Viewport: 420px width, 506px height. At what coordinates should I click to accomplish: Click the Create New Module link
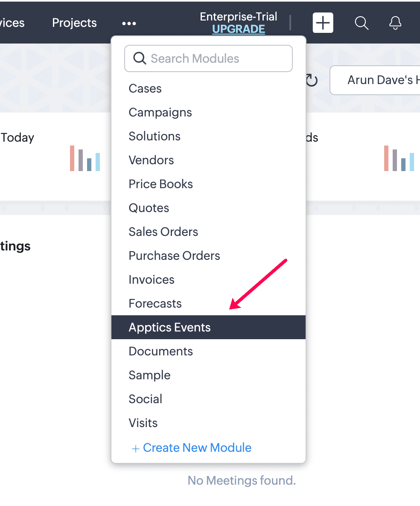pyautogui.click(x=192, y=448)
